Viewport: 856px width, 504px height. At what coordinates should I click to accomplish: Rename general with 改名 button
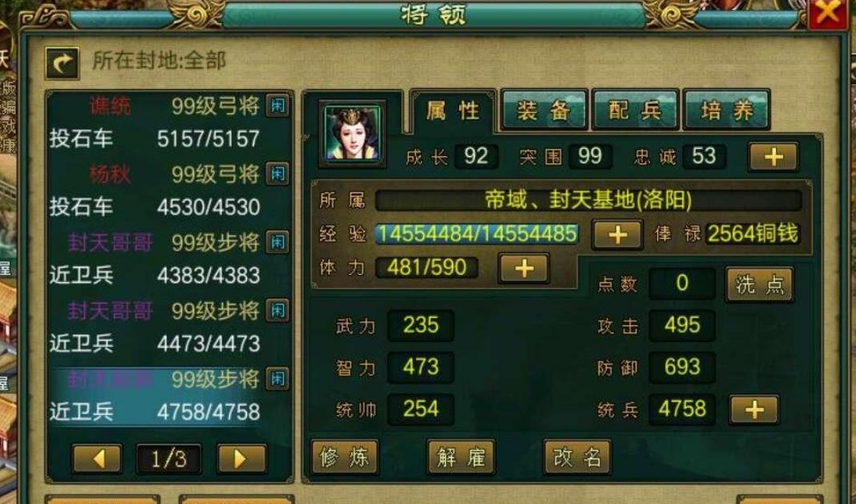pyautogui.click(x=577, y=457)
